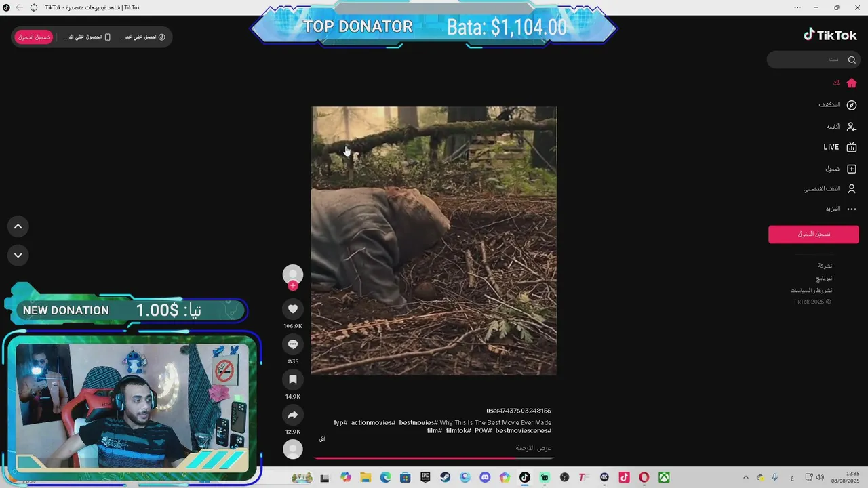Open the #bestmoviescenes hashtag
Viewport: 868px width, 488px height.
[523, 431]
